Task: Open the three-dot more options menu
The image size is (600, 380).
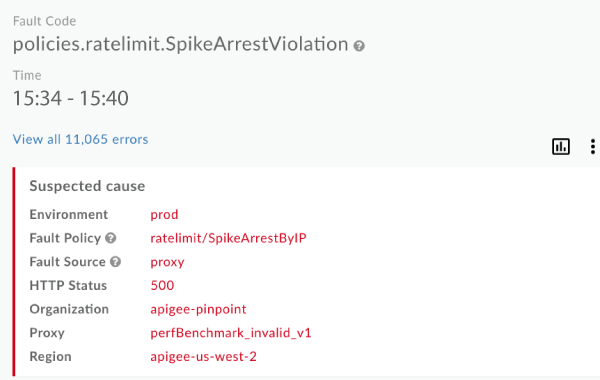Action: pos(592,147)
